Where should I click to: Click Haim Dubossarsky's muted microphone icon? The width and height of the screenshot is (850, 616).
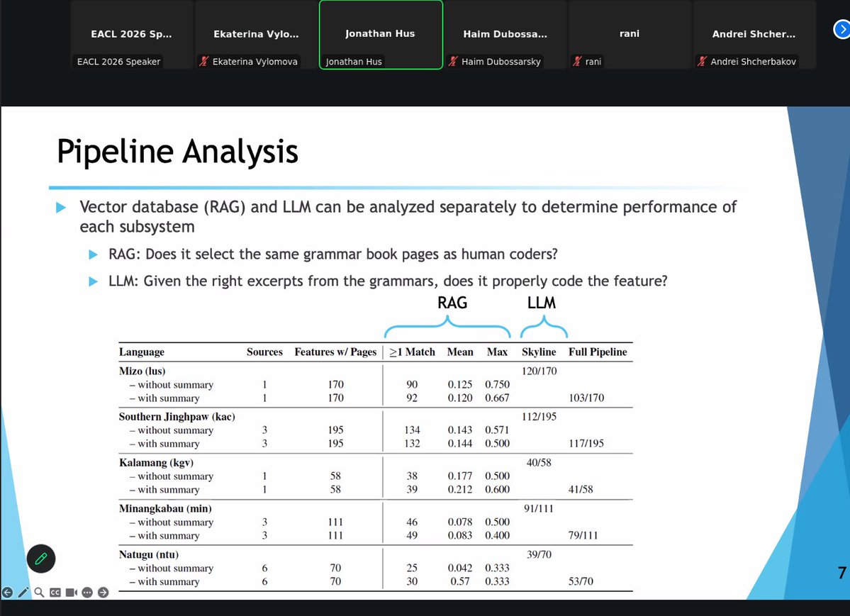[453, 61]
